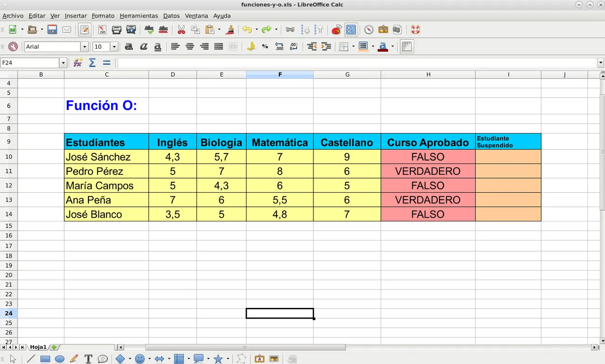Export the spreadsheet directly as PDF
Screen dimensions: 605x364
pyautogui.click(x=102, y=30)
